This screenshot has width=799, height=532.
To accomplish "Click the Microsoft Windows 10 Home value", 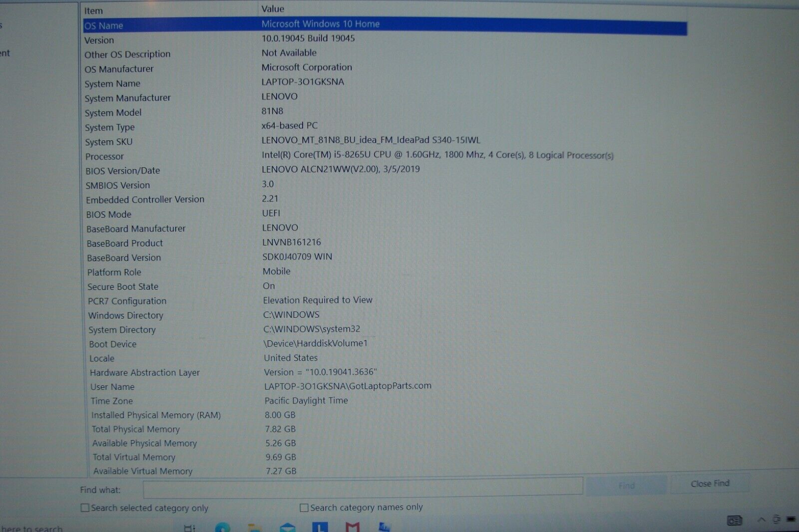I will coord(321,23).
